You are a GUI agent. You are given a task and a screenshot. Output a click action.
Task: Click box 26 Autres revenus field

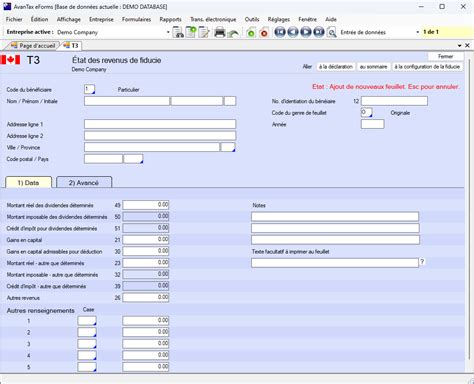click(x=146, y=297)
